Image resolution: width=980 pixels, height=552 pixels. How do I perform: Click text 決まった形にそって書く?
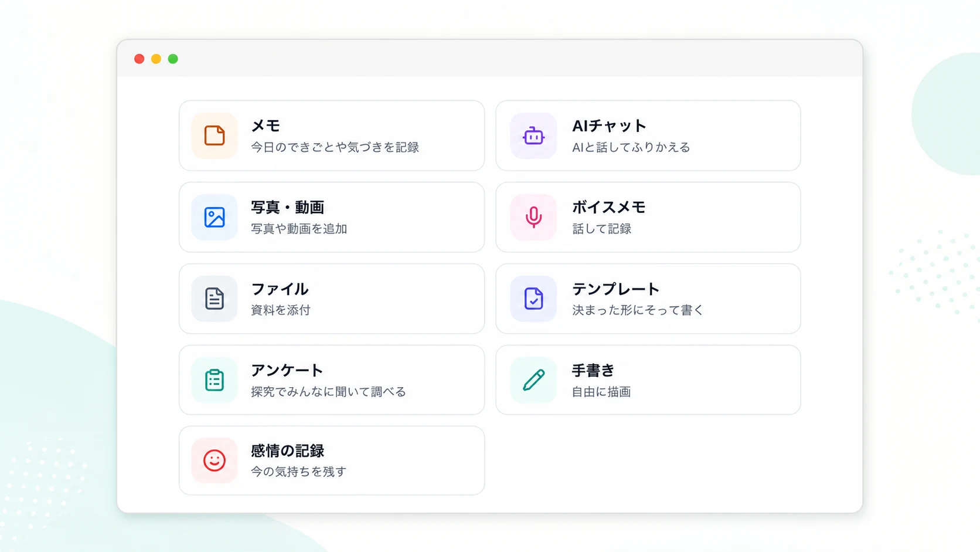point(637,310)
